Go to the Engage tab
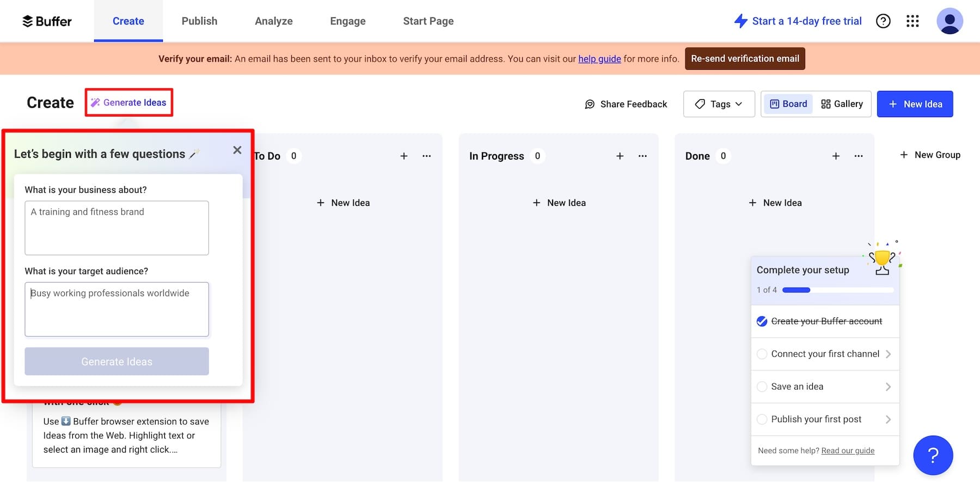Screen dimensions: 980x482 [x=348, y=21]
